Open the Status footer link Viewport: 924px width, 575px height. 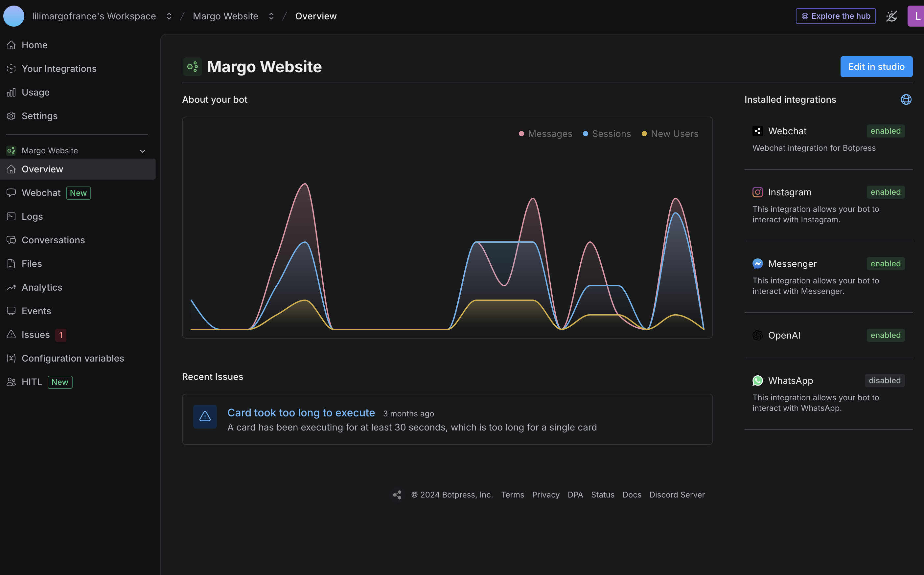click(x=602, y=495)
